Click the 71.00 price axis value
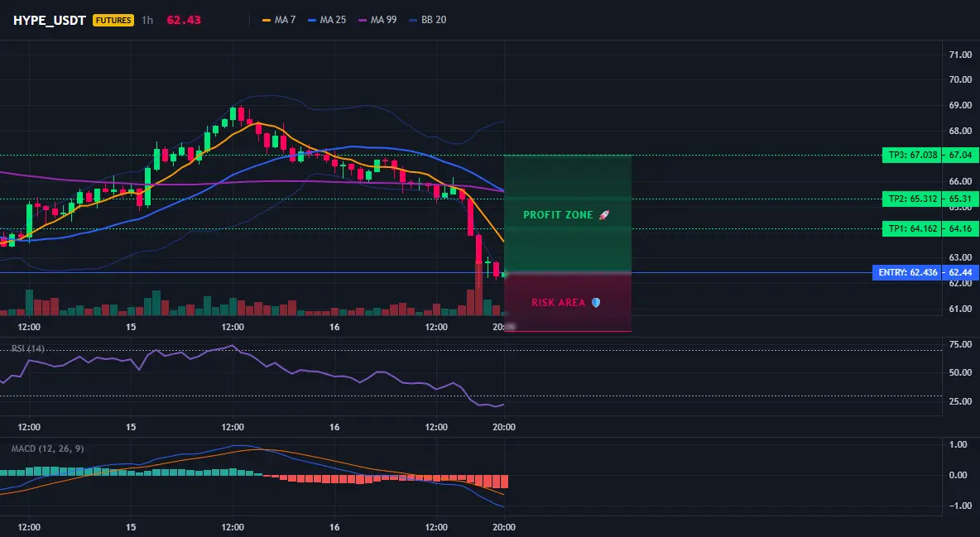 [x=961, y=55]
